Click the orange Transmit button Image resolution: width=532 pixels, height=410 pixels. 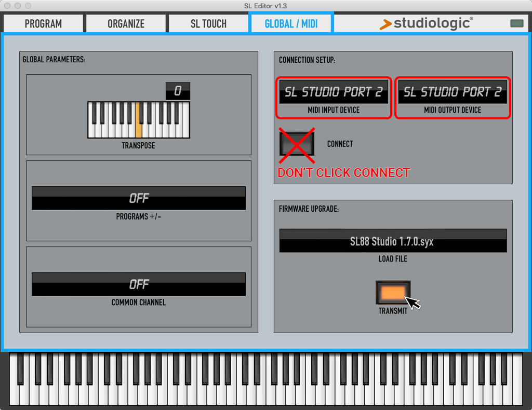pos(393,292)
